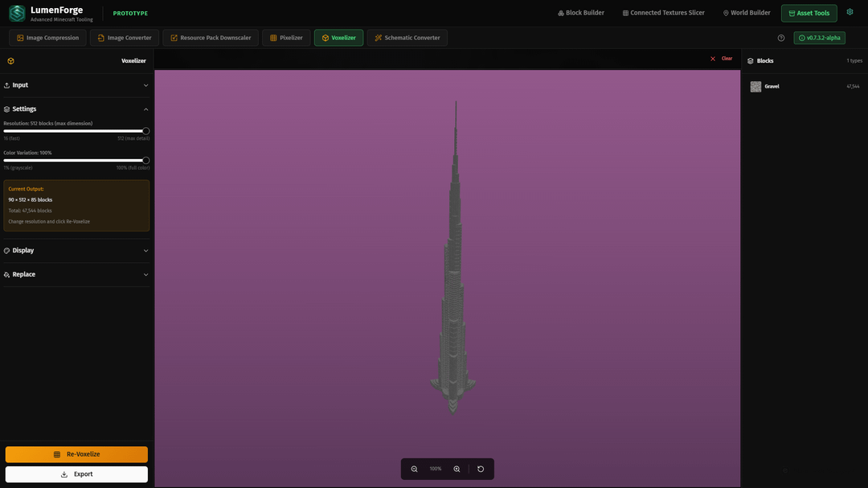Screen dimensions: 868x488
Task: Open the Schematic Converter tab
Action: pyautogui.click(x=407, y=38)
